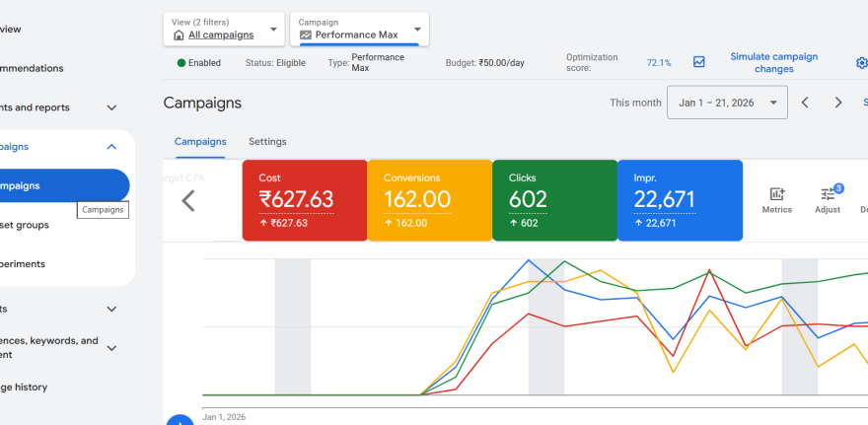The image size is (868, 425).
Task: Go to previous date range arrow
Action: coord(805,103)
